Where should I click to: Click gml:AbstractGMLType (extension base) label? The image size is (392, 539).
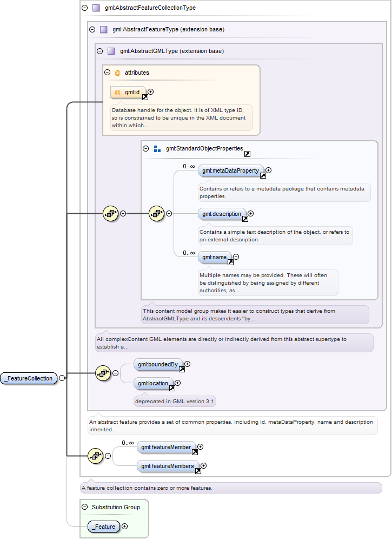(172, 51)
